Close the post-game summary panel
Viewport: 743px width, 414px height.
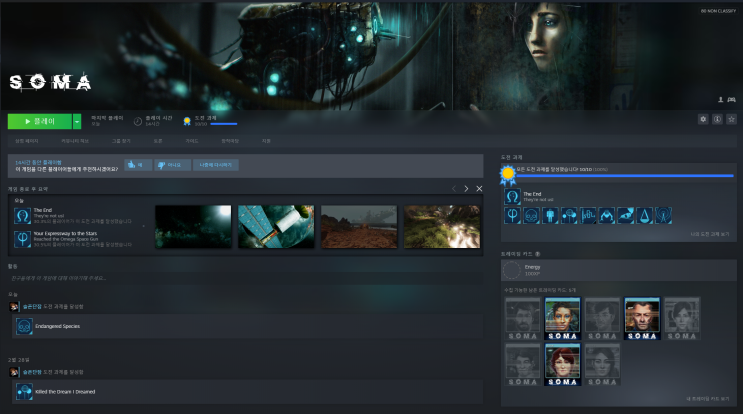click(x=479, y=189)
